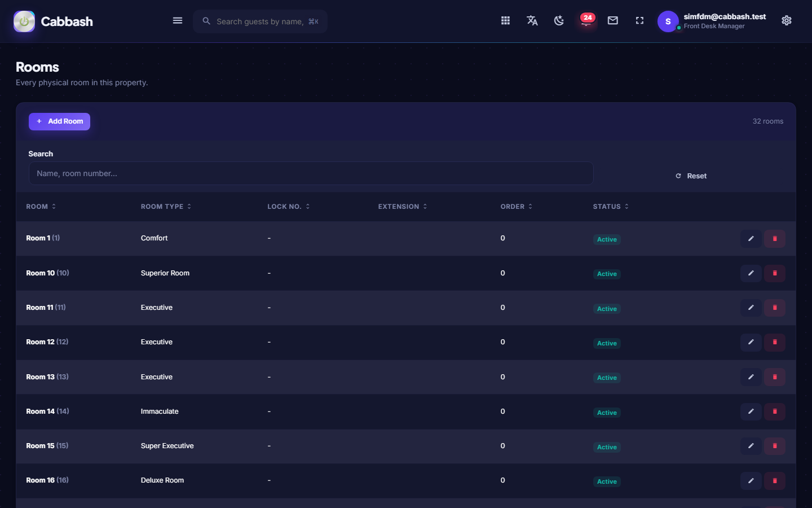Toggle dark mode moon icon

point(559,21)
